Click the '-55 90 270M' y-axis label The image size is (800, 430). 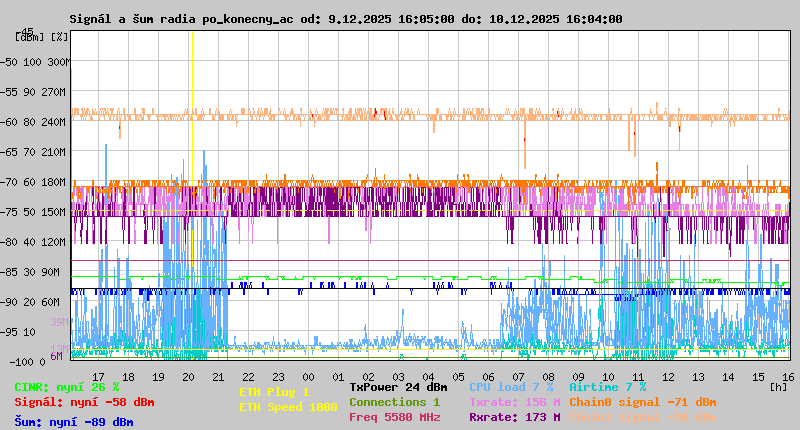click(x=33, y=92)
